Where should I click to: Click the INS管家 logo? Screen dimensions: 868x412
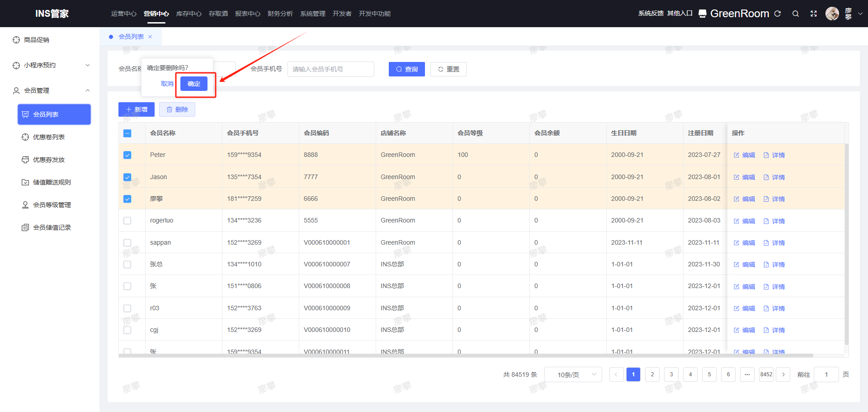[52, 14]
